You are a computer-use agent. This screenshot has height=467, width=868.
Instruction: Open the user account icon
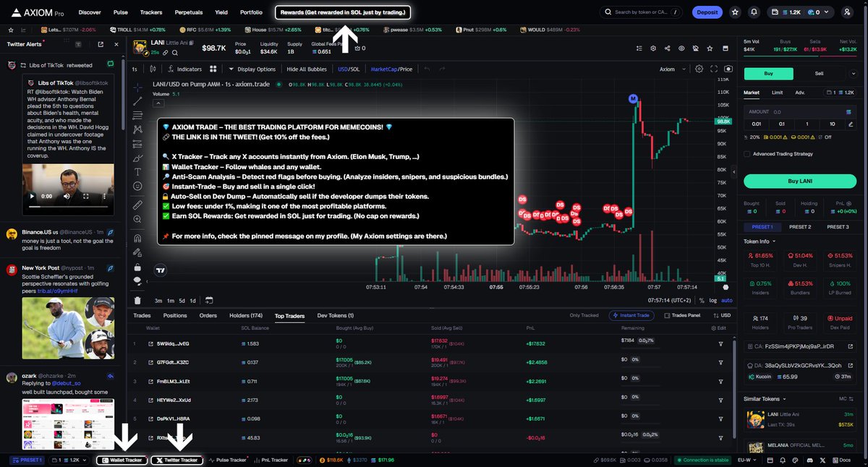coord(847,12)
